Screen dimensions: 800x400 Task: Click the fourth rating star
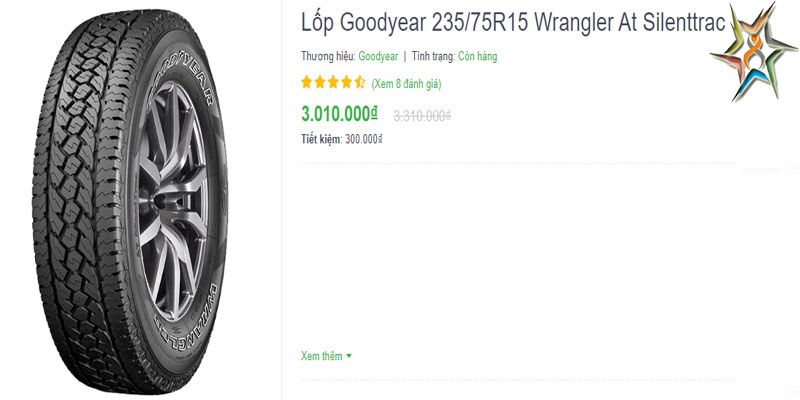pyautogui.click(x=346, y=82)
